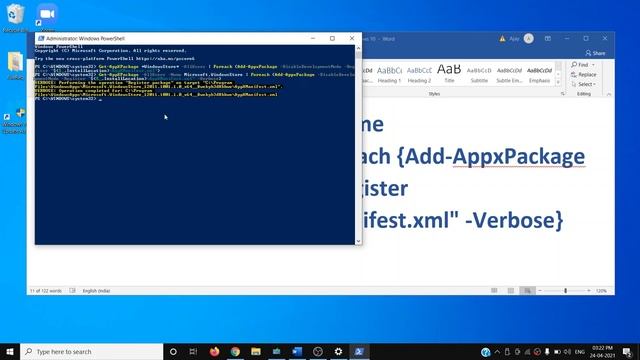
Task: Show hidden tray icons chevron
Action: (497, 351)
